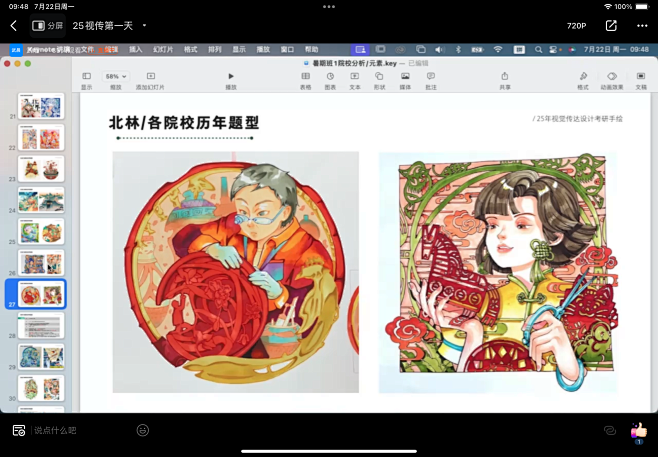
Task: Click the volume icon in macOS menu bar
Action: coord(439,50)
